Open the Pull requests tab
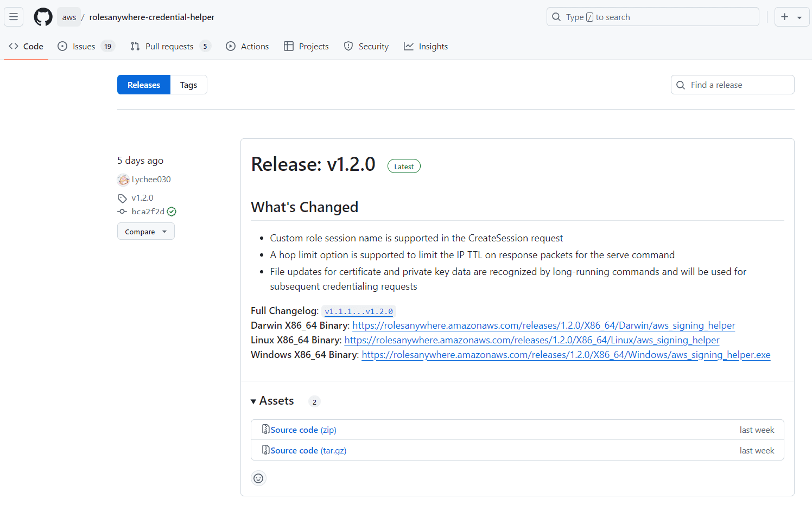812x505 pixels. click(170, 47)
